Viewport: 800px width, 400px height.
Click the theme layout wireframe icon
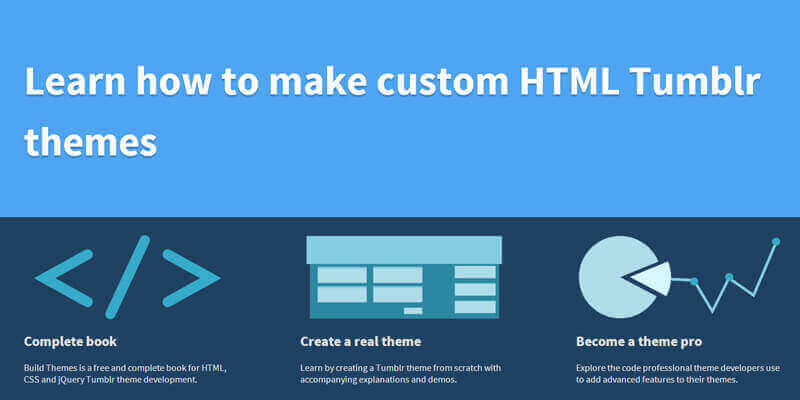tap(404, 277)
